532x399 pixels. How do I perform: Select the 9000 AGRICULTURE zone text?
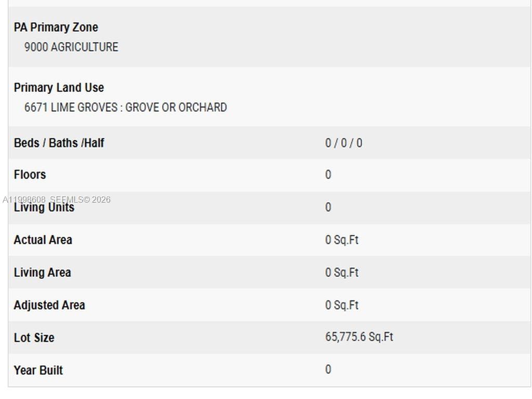pyautogui.click(x=71, y=47)
